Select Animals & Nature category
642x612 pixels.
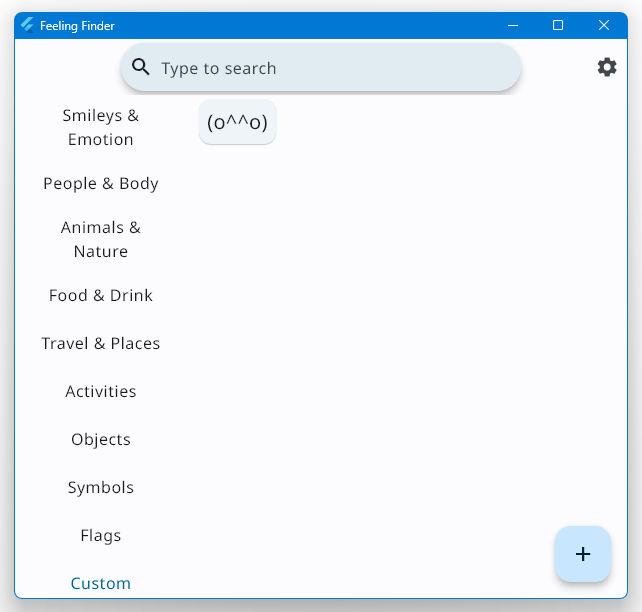101,239
